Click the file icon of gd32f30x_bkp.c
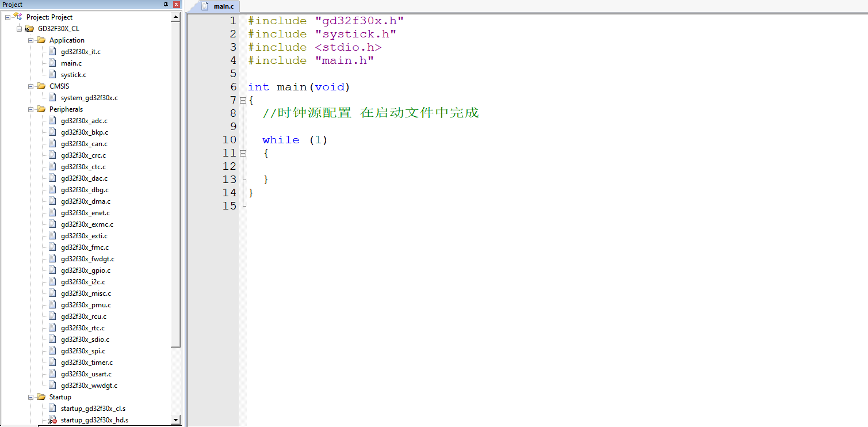The image size is (868, 427). (x=52, y=132)
